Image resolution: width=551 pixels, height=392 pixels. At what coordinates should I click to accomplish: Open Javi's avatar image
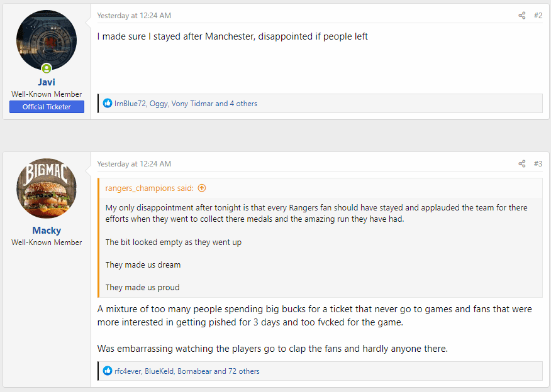pos(46,41)
